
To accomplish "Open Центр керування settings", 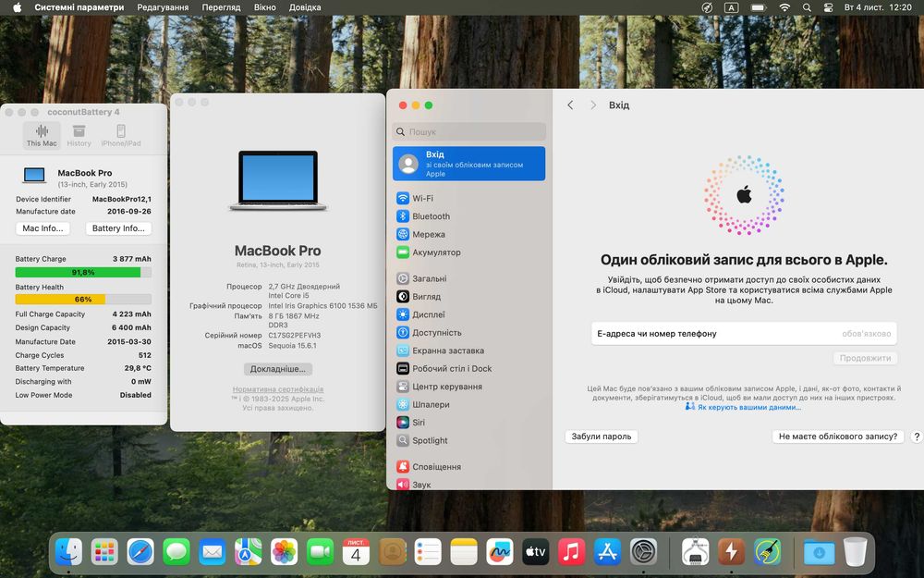I will coord(469,387).
